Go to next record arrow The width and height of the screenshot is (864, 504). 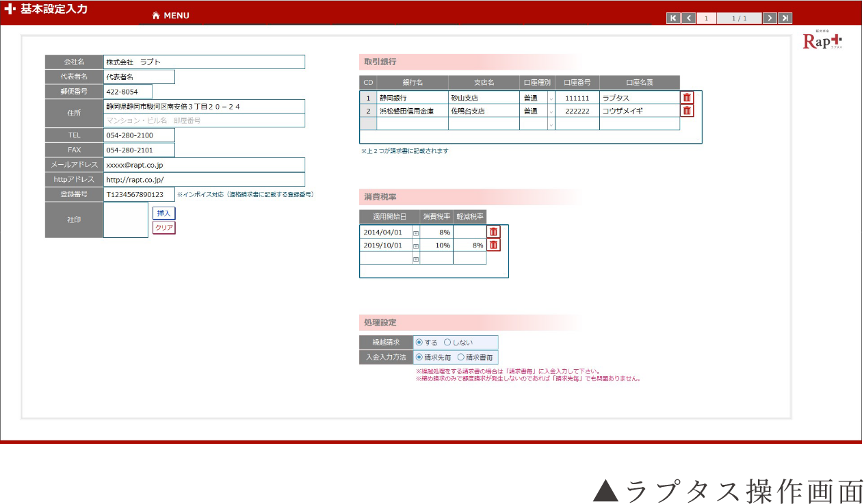(x=770, y=18)
